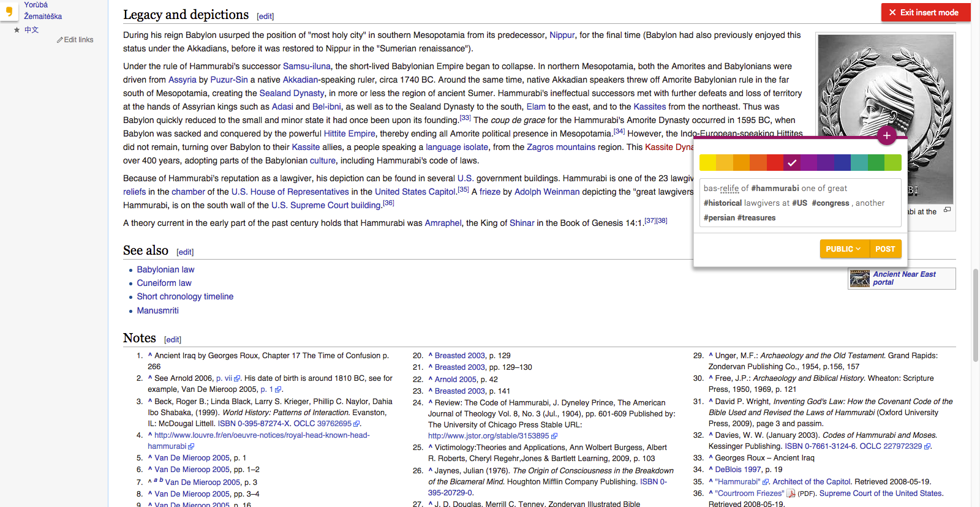
Task: Click the X icon on Exit insert mode
Action: (x=892, y=12)
